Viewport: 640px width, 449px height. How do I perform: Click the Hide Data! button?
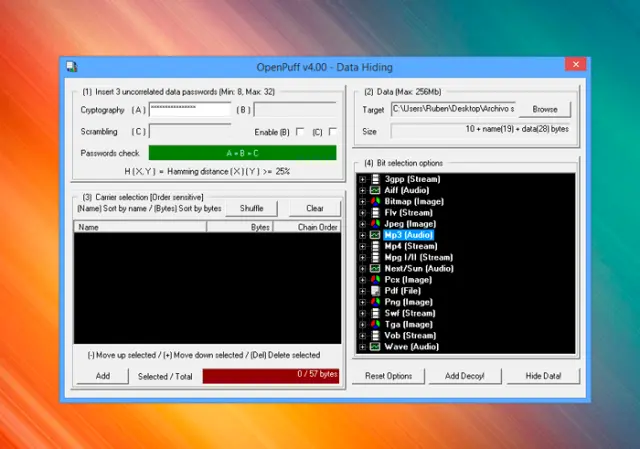543,376
